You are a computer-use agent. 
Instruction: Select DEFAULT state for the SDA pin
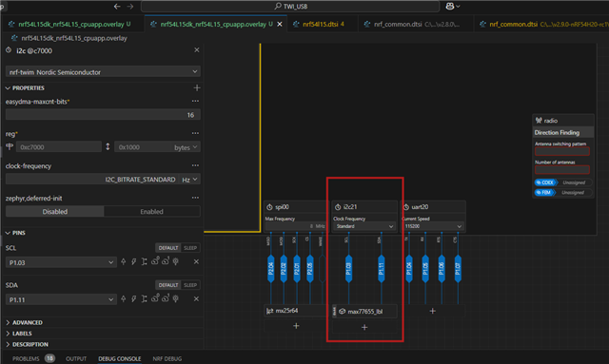coord(167,285)
